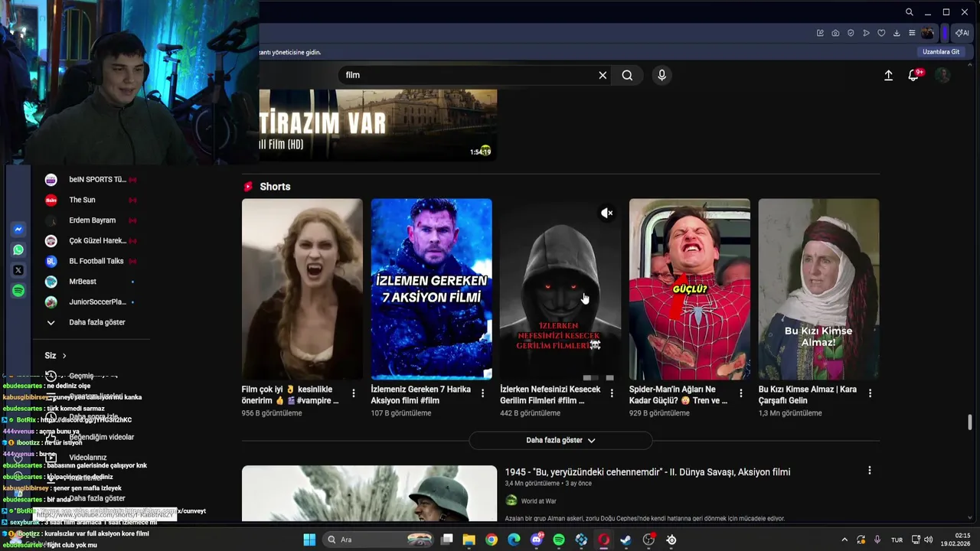Open the browser shield privacy icon
The height and width of the screenshot is (551, 980).
pyautogui.click(x=851, y=33)
